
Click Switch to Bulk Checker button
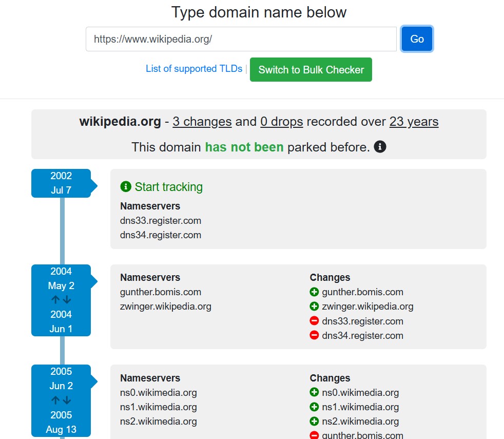(x=311, y=69)
